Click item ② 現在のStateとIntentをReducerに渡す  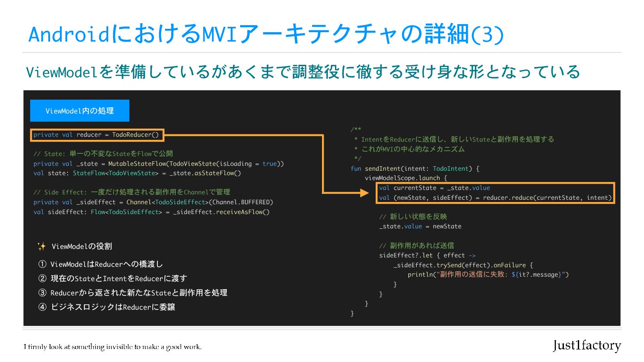[113, 278]
